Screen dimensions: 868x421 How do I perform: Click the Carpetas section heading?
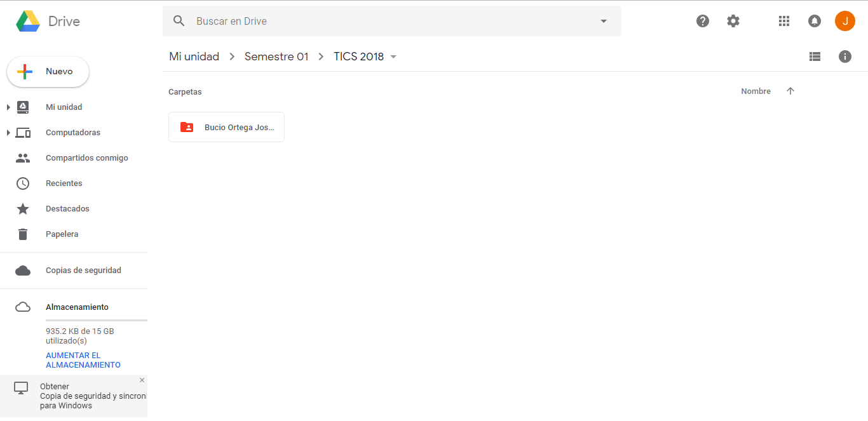click(185, 92)
